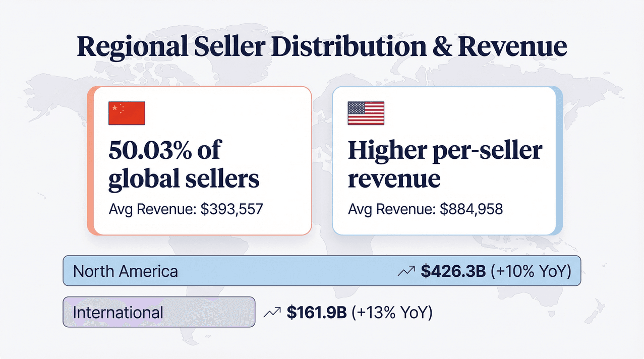The width and height of the screenshot is (644, 359).
Task: Click the United States flag icon
Action: click(366, 113)
